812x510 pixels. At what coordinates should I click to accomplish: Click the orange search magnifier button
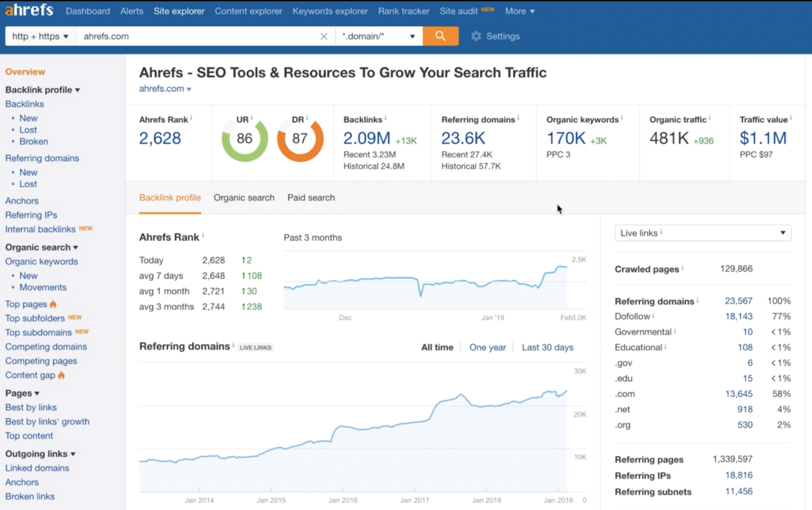[x=440, y=36]
